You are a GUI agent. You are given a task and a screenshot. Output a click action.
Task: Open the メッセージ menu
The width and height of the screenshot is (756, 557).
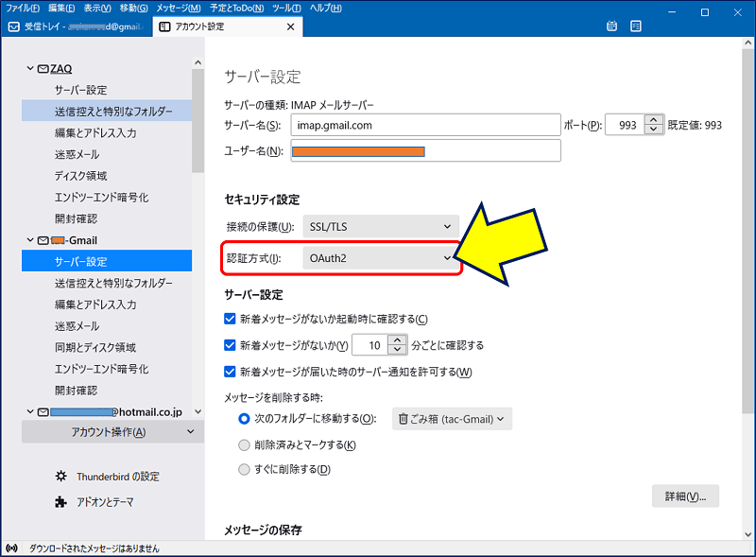[x=179, y=9]
